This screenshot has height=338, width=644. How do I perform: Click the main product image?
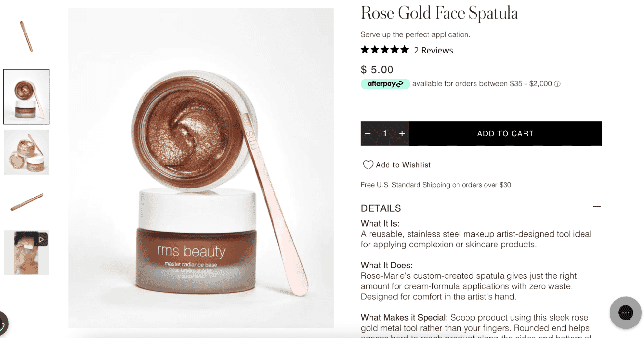201,168
